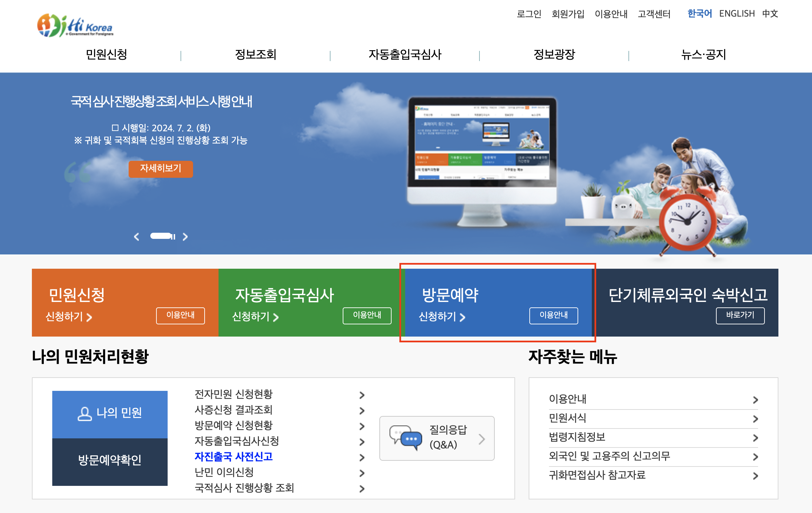Go to previous banner slide arrow

pyautogui.click(x=136, y=236)
